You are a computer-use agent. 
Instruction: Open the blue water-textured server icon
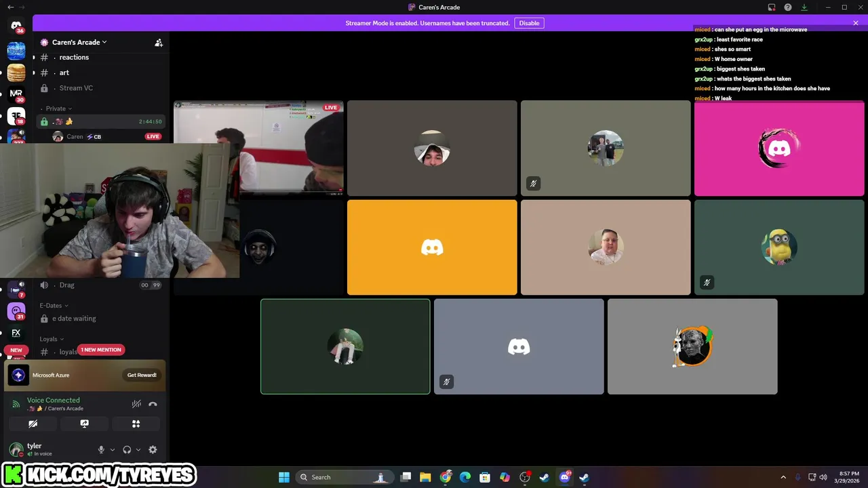click(x=16, y=51)
